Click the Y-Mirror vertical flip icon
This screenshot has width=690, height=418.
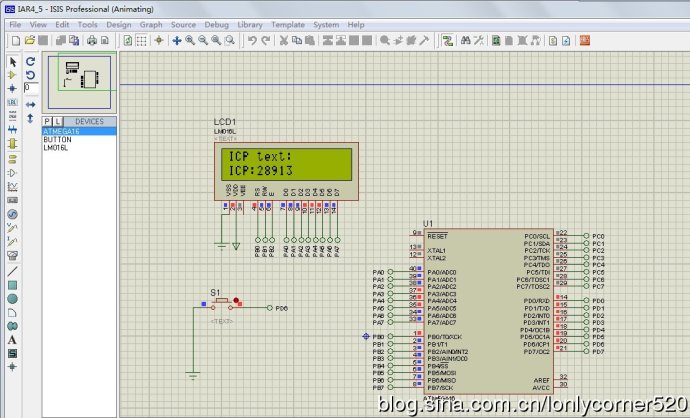click(30, 118)
